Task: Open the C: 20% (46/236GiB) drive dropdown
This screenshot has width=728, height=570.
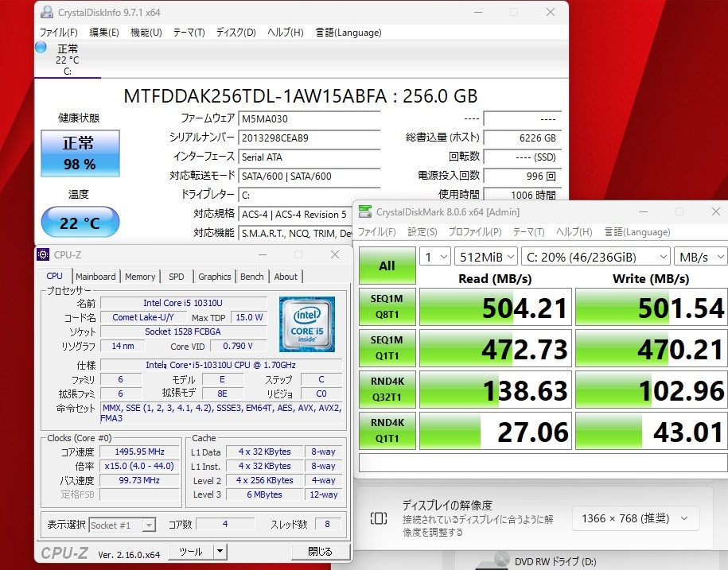Action: tap(596, 257)
